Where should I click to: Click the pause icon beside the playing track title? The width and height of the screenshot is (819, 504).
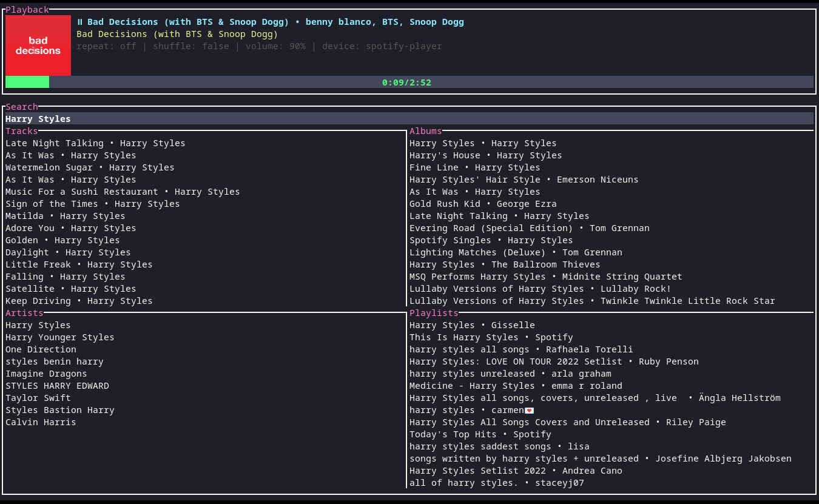point(79,22)
